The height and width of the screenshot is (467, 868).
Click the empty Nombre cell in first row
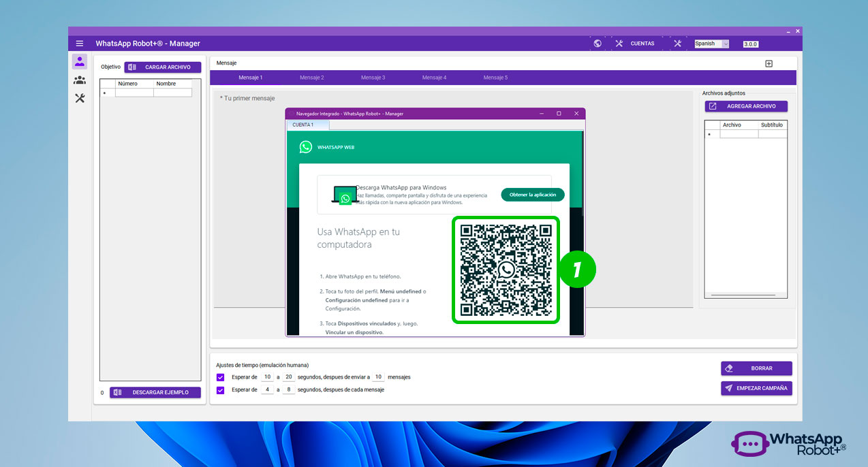[172, 93]
